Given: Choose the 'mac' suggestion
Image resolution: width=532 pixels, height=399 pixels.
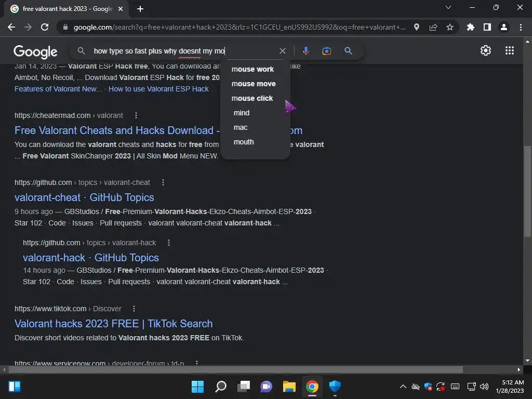Looking at the screenshot, I should [241, 128].
